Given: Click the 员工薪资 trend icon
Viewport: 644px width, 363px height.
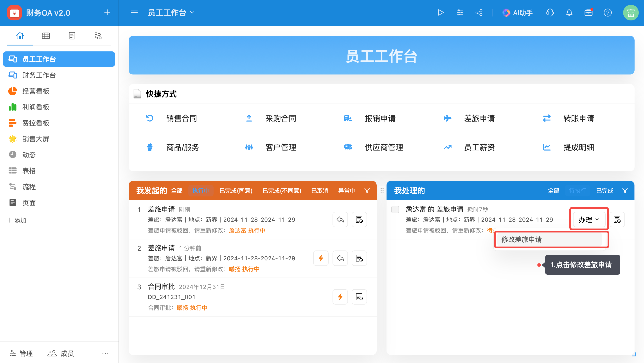Looking at the screenshot, I should tap(448, 147).
